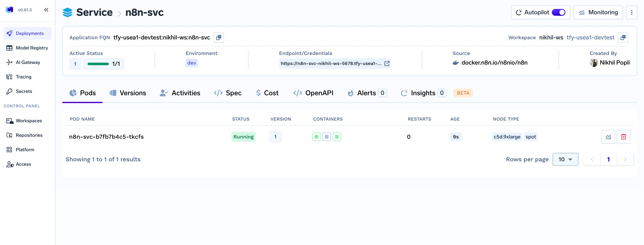
Task: Navigate to AI Gateway in sidebar
Action: click(x=28, y=62)
